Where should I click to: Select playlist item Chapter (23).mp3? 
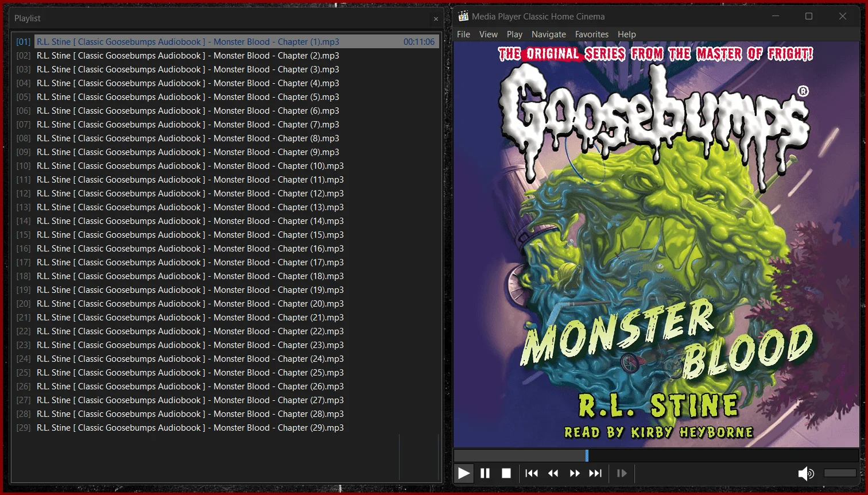(237, 345)
